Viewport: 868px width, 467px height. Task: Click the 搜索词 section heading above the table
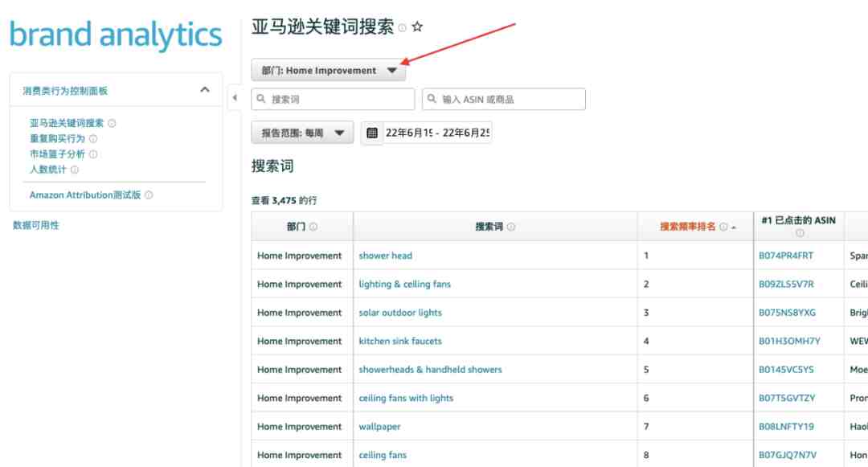pyautogui.click(x=272, y=166)
